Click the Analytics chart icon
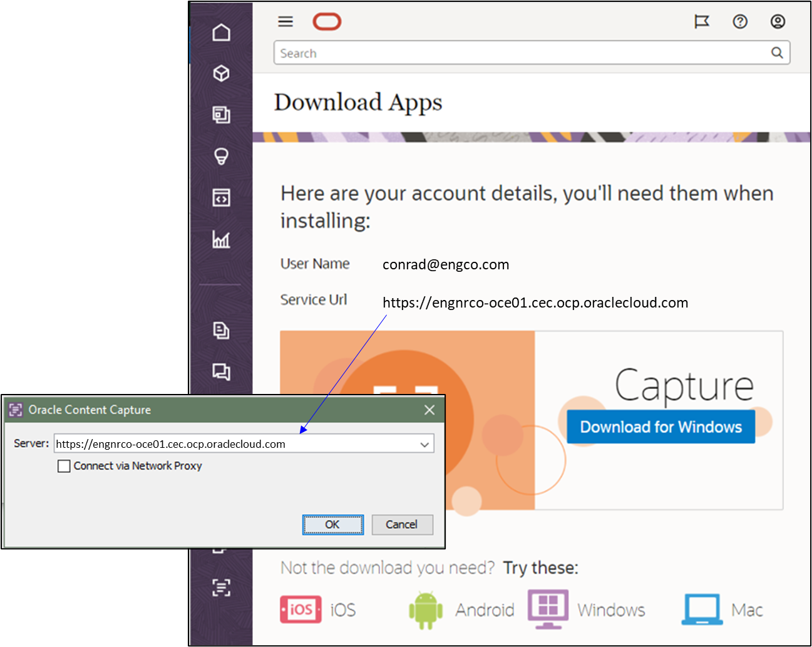Screen dimensions: 812x647 click(x=222, y=240)
